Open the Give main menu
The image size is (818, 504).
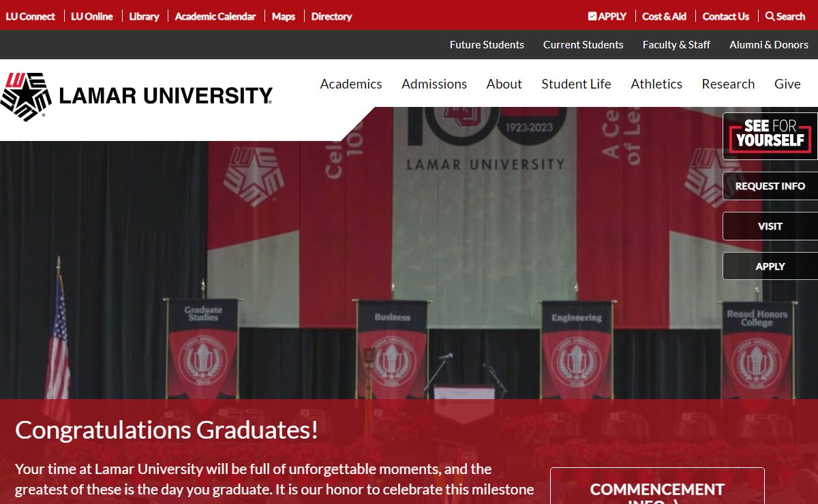pos(787,84)
